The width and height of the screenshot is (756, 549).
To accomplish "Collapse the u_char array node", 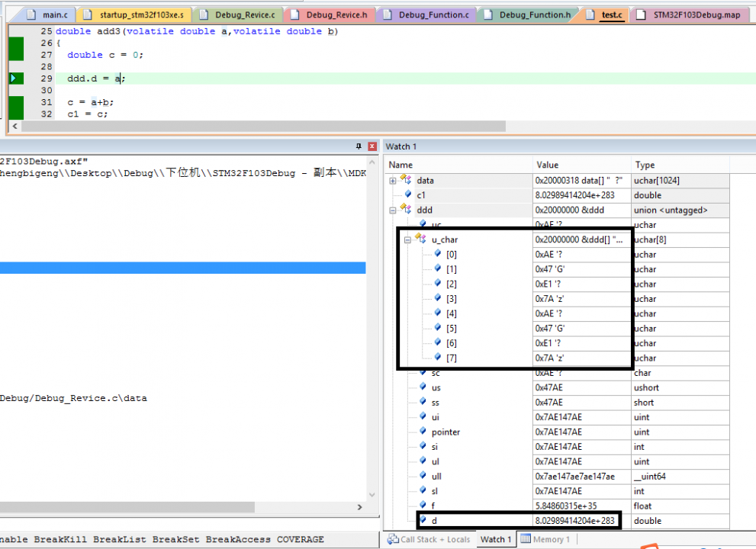I will click(407, 239).
